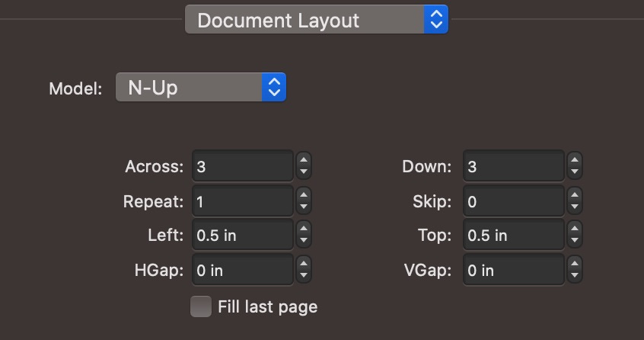The width and height of the screenshot is (644, 340).
Task: Increase the Across value with stepper up arrow
Action: pyautogui.click(x=304, y=160)
